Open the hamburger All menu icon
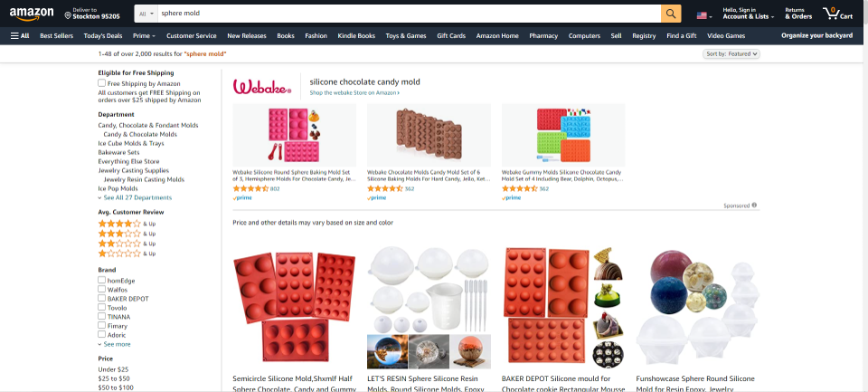Screen dimensions: 868x392 coord(15,36)
